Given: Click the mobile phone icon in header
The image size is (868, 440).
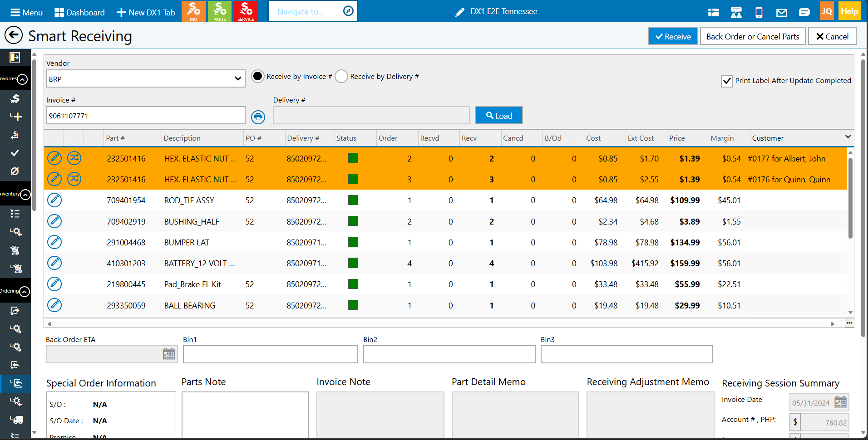Looking at the screenshot, I should click(x=759, y=12).
